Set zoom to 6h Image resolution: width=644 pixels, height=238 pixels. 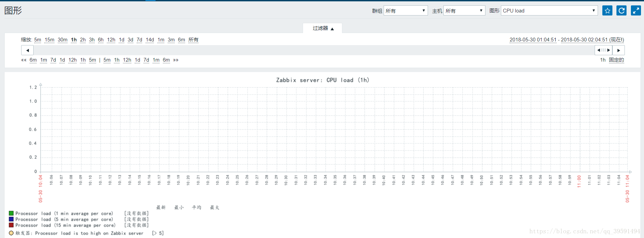[101, 40]
